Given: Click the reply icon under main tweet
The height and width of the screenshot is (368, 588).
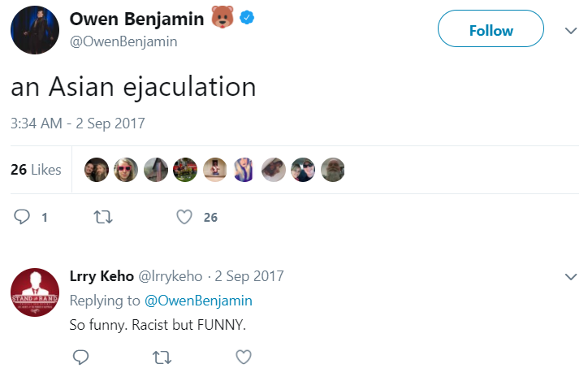Looking at the screenshot, I should click(22, 217).
